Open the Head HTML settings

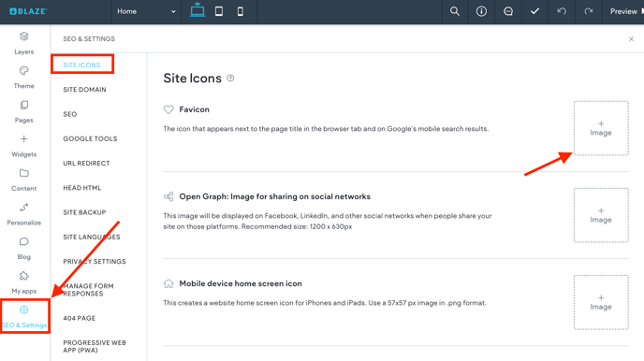tap(81, 188)
